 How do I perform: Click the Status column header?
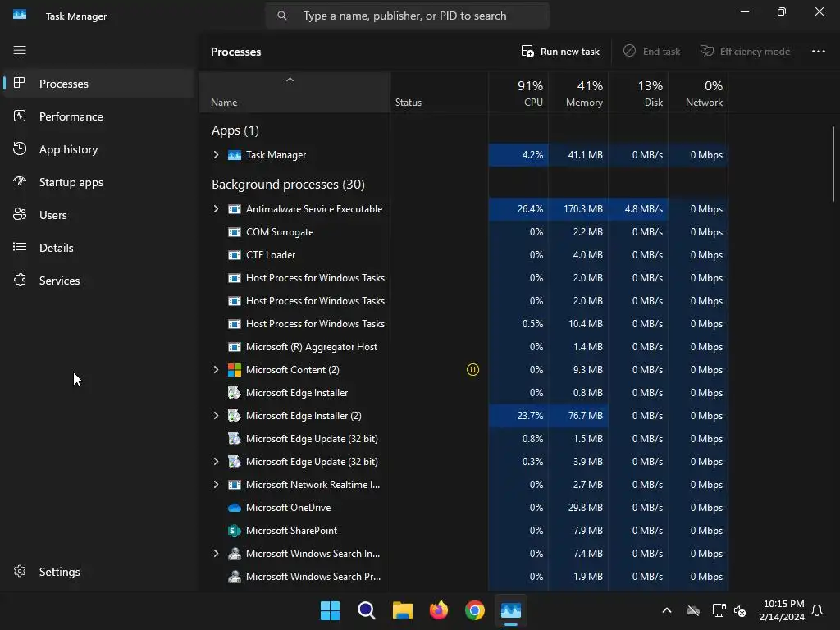(x=440, y=93)
